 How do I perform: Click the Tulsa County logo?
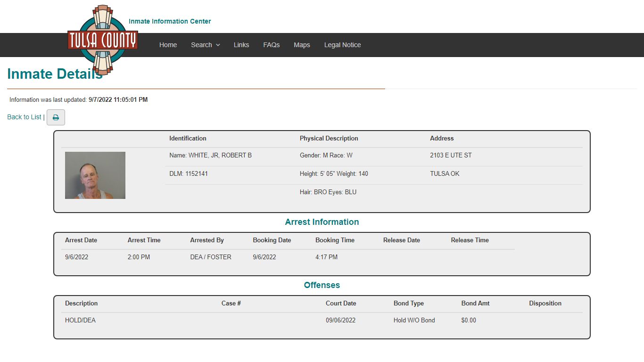click(x=103, y=40)
